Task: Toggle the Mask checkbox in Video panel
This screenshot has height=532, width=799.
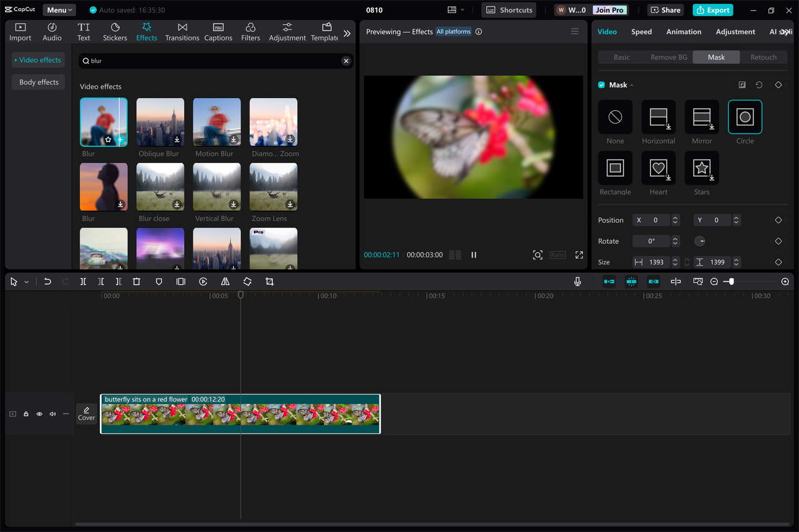Action: pos(600,85)
